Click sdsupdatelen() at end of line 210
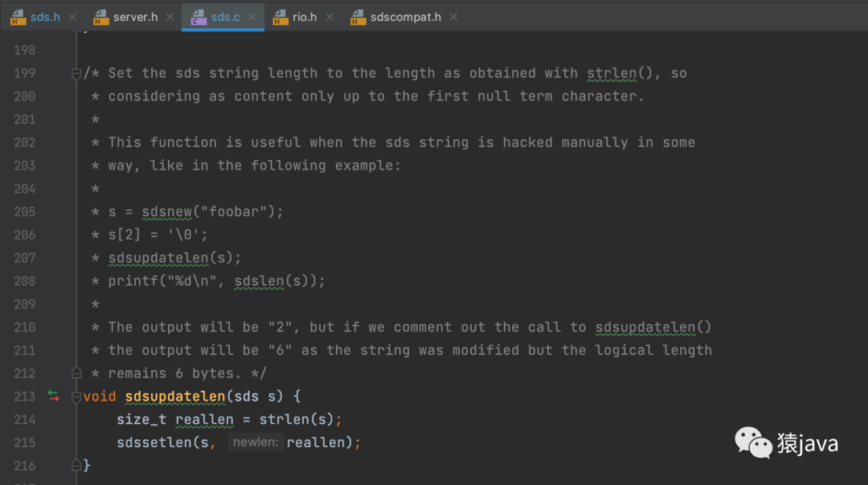Viewport: 868px width, 485px height. coord(653,327)
